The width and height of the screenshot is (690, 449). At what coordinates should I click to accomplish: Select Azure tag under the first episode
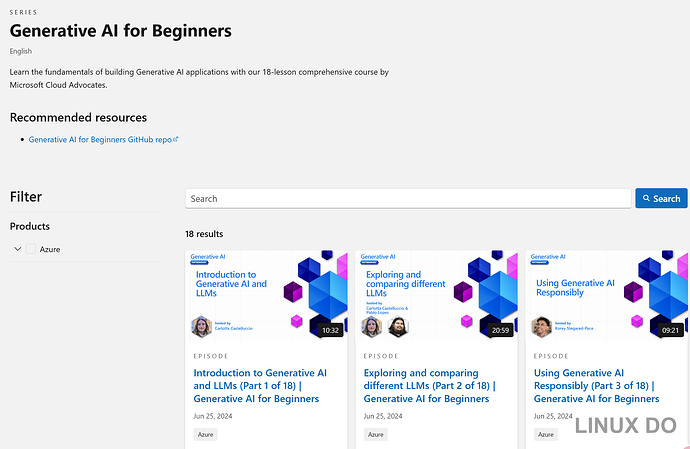[x=206, y=434]
